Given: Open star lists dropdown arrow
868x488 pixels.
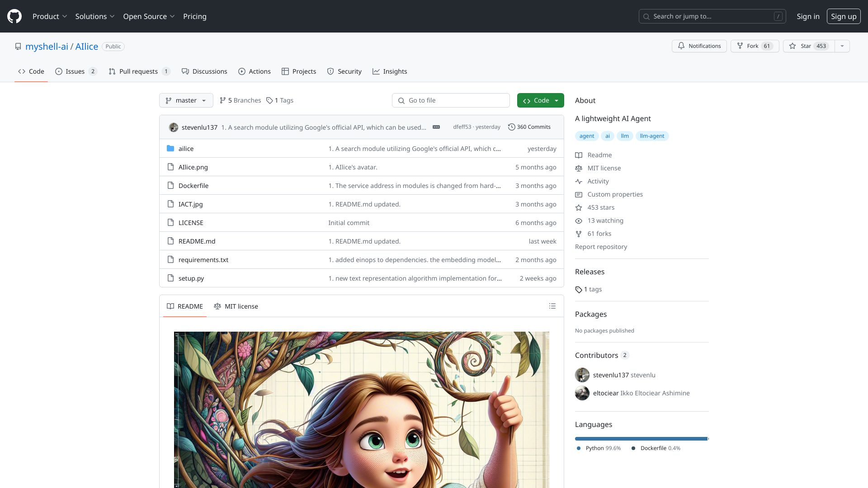Looking at the screenshot, I should pyautogui.click(x=842, y=46).
